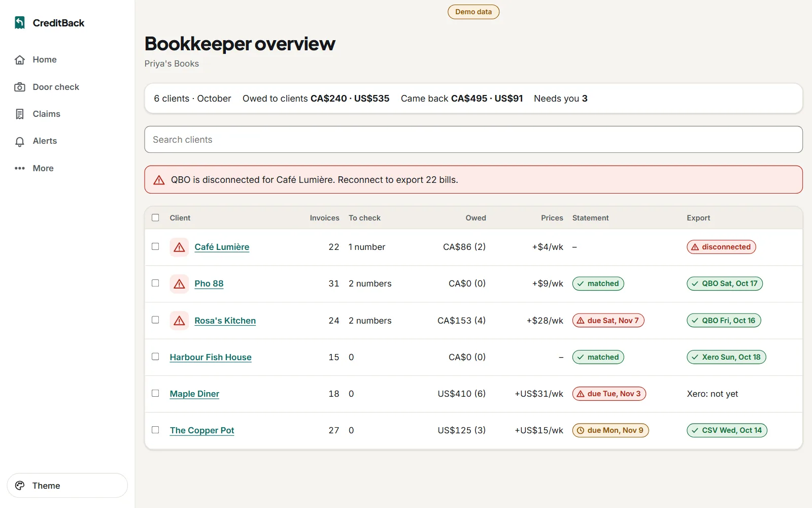The height and width of the screenshot is (508, 812).
Task: Click the CreditBack logo icon
Action: [x=20, y=23]
